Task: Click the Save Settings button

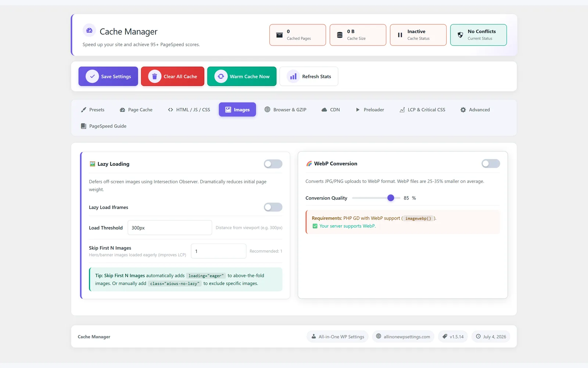Action: 108,77
